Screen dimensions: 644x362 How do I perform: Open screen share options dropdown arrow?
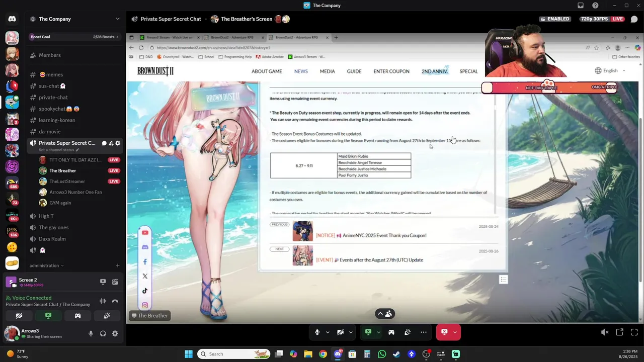378,332
